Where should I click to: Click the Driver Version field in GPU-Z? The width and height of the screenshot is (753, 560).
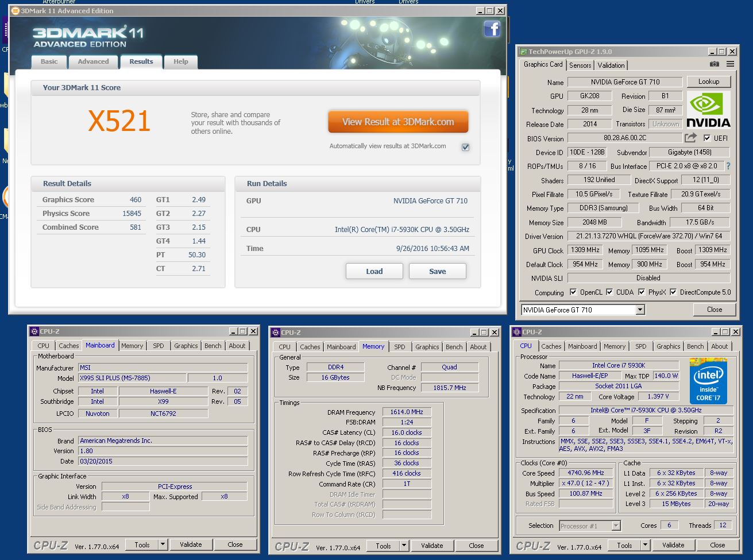click(648, 236)
